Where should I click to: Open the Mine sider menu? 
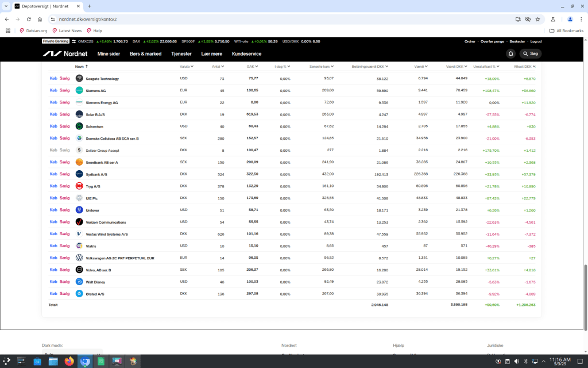(109, 53)
